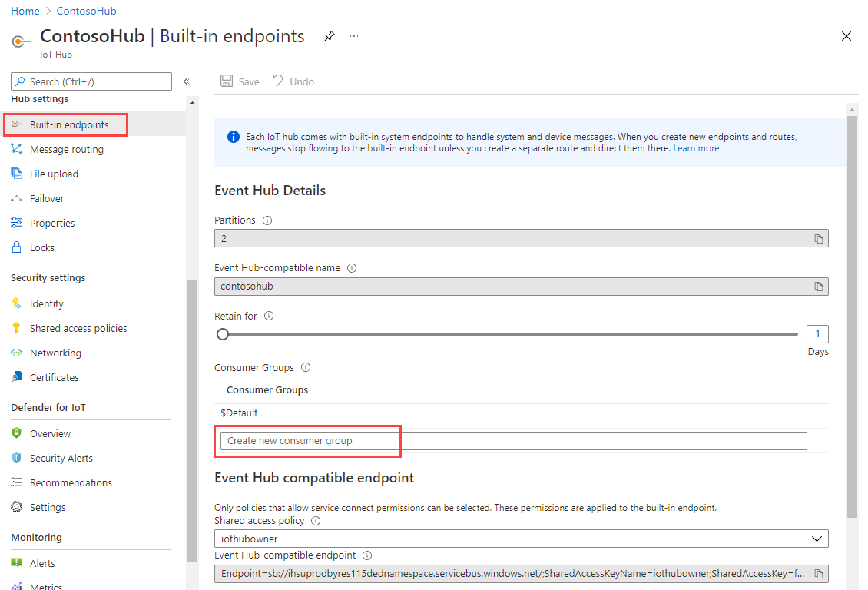This screenshot has height=590, width=868.
Task: Open Recommendations menu item
Action: pos(71,482)
